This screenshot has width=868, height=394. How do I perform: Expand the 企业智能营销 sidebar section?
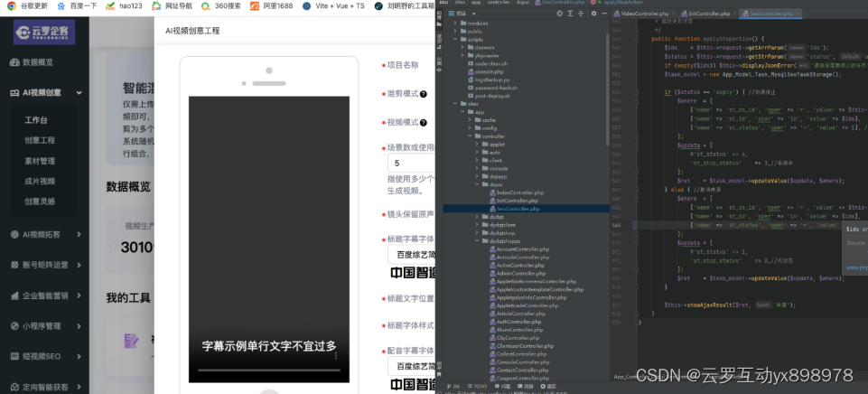point(79,295)
